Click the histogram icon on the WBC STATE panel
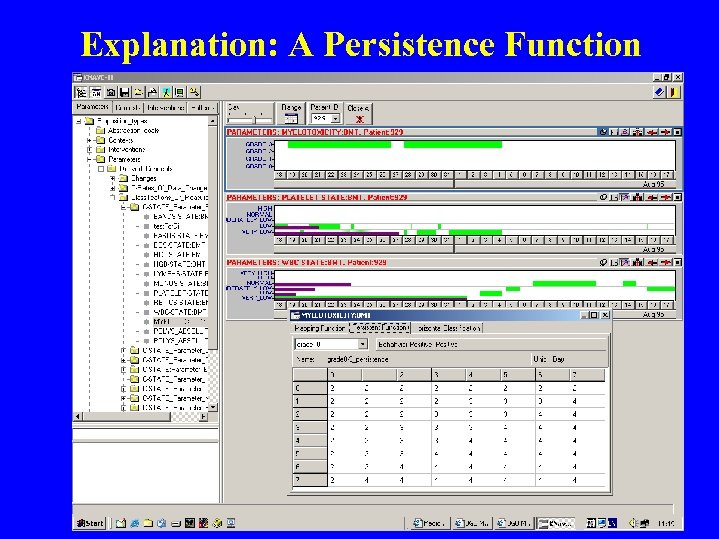Viewport: 719px width, 539px height. click(x=637, y=262)
